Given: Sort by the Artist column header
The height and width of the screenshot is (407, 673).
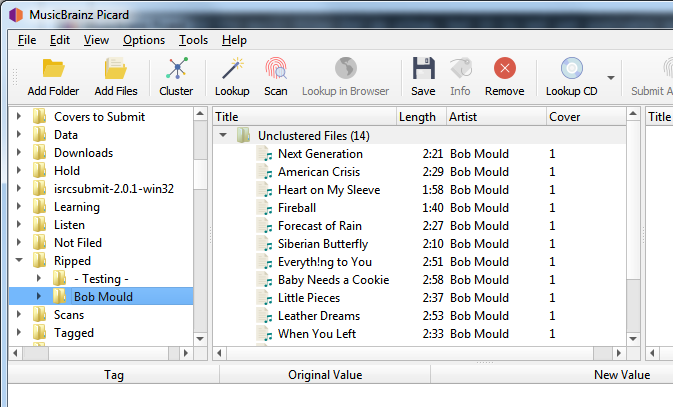Looking at the screenshot, I should click(x=496, y=117).
